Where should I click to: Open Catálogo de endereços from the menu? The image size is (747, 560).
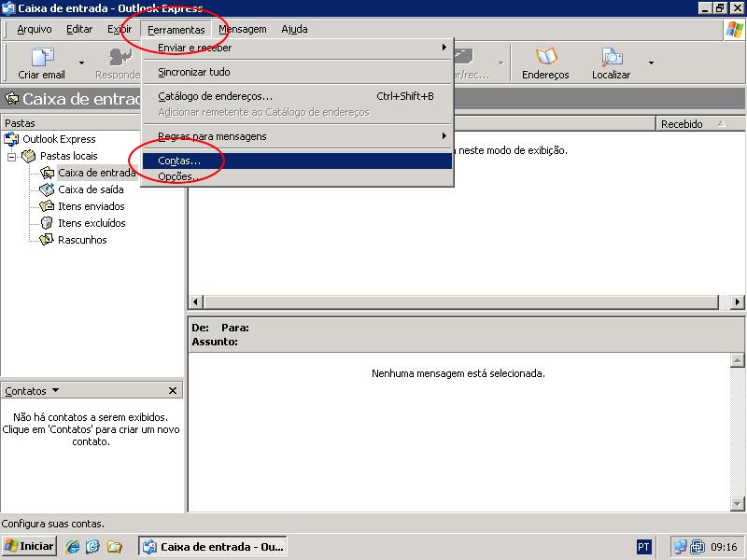297,96
